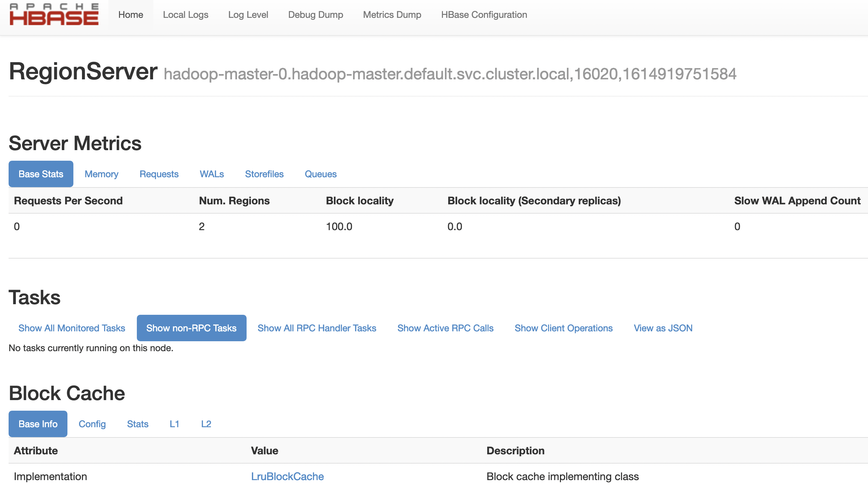
Task: Show Active RPC Calls
Action: pos(445,328)
